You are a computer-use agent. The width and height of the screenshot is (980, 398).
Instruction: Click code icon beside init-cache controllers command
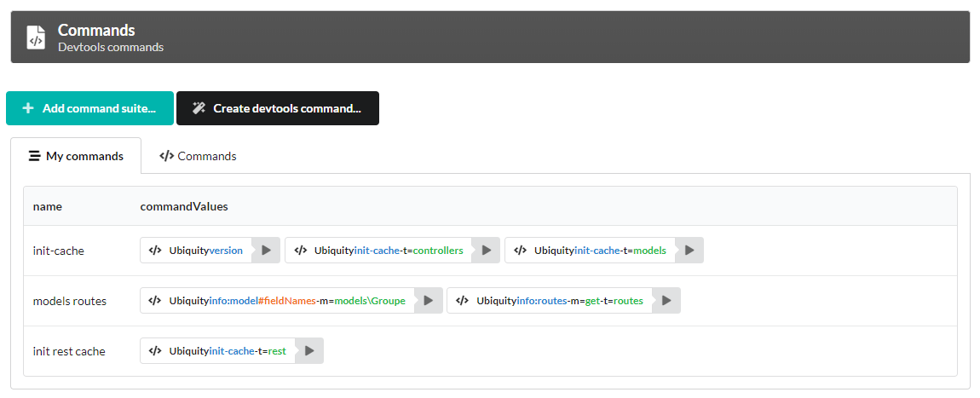tap(300, 250)
